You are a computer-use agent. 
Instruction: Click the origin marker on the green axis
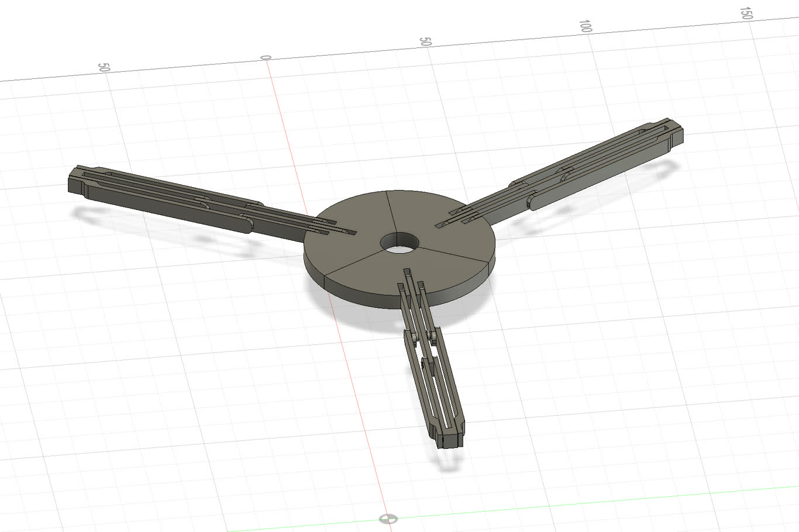coord(388,519)
